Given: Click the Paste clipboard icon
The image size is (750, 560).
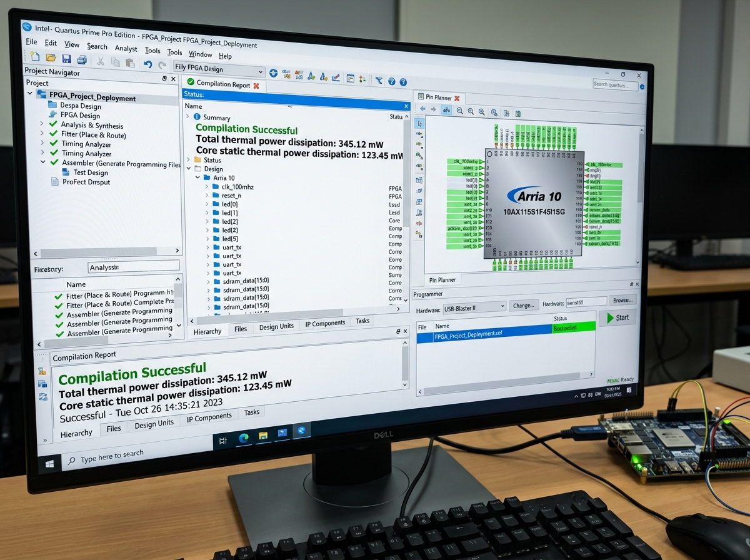Looking at the screenshot, I should tap(130, 62).
